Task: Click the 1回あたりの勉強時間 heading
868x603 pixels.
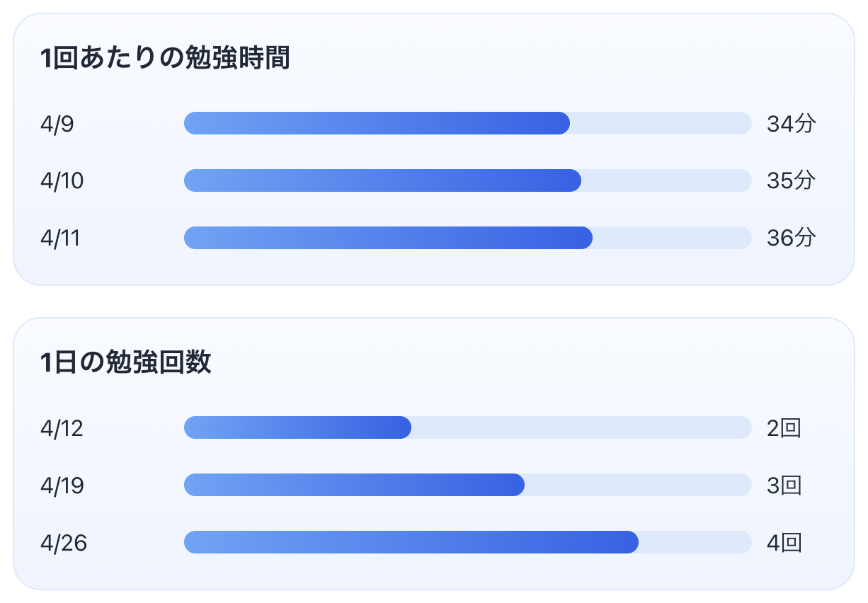Action: 166,59
